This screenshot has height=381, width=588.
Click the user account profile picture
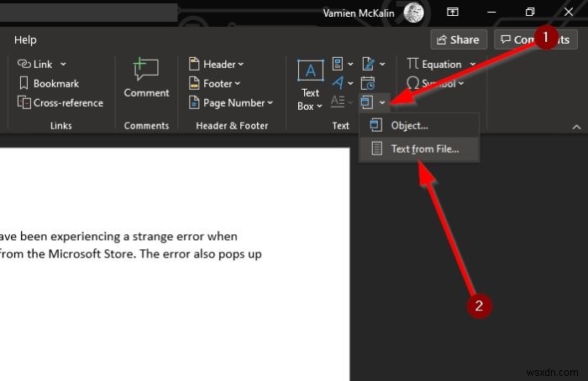point(412,13)
